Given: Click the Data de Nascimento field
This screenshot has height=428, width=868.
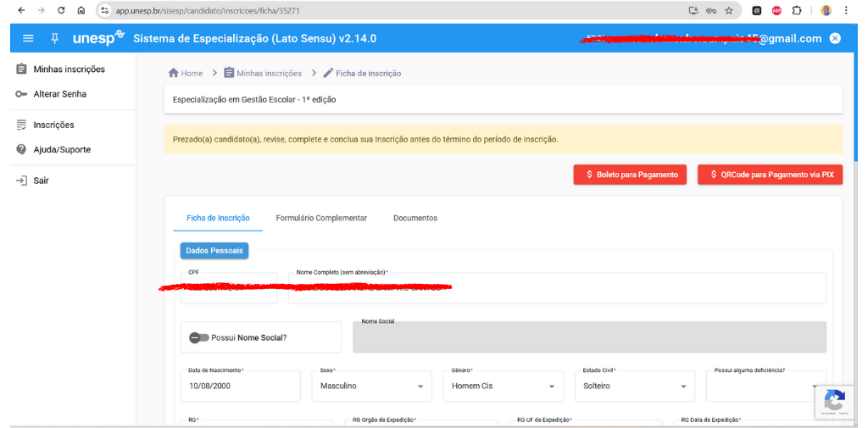Looking at the screenshot, I should point(240,386).
